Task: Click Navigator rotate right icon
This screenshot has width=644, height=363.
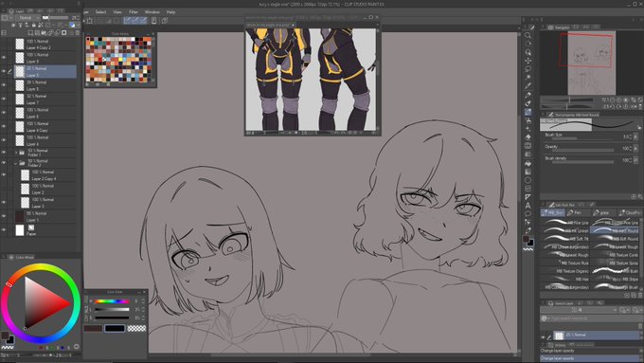Action: (x=619, y=106)
